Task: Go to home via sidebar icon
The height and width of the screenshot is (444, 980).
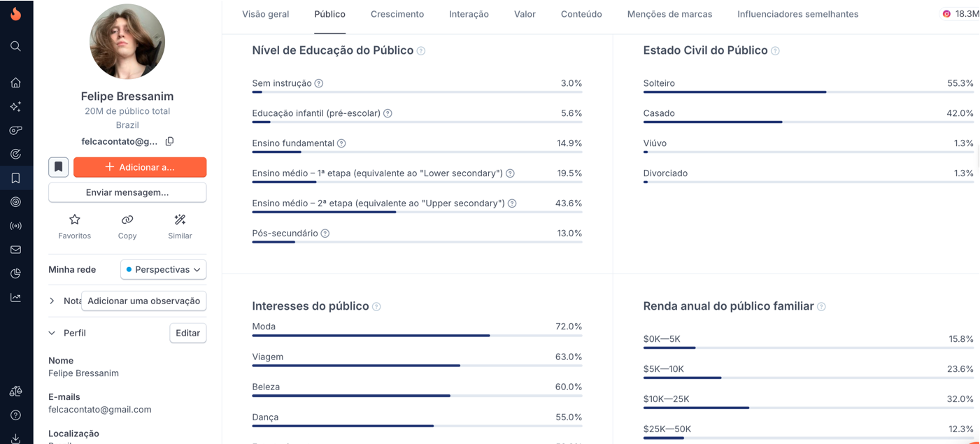Action: pyautogui.click(x=15, y=83)
